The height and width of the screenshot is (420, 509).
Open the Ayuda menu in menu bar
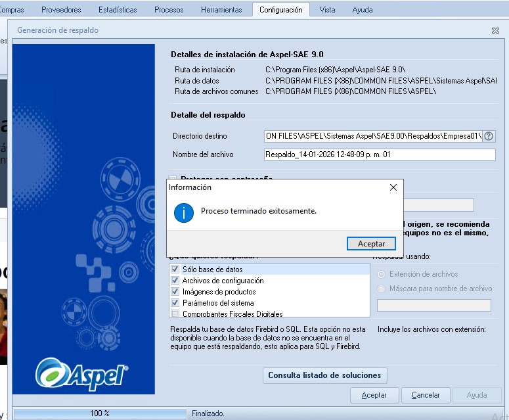(x=363, y=10)
